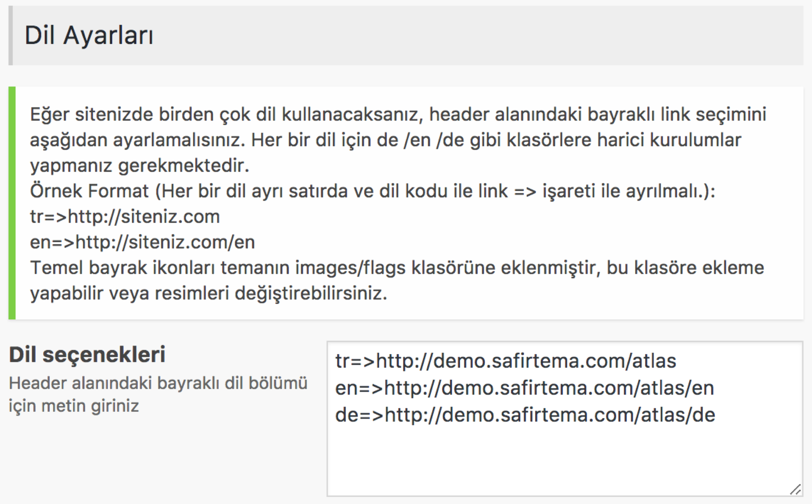Click the Temel bayrak ikonları note text
This screenshot has height=504, width=812.
(397, 280)
